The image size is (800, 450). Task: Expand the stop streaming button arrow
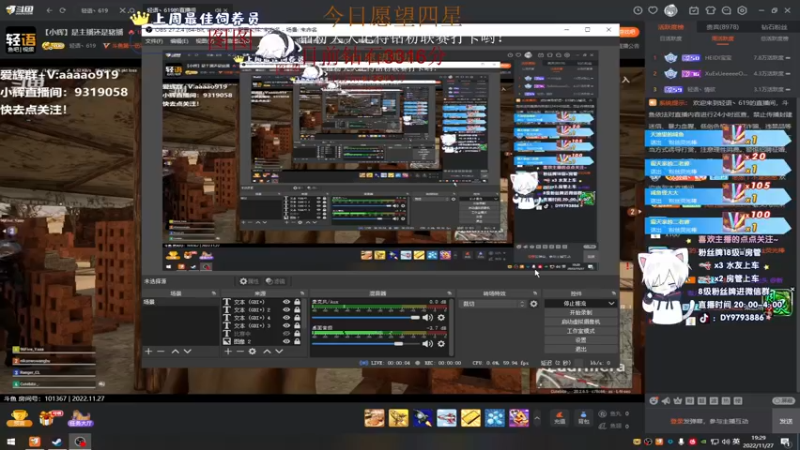coord(611,304)
